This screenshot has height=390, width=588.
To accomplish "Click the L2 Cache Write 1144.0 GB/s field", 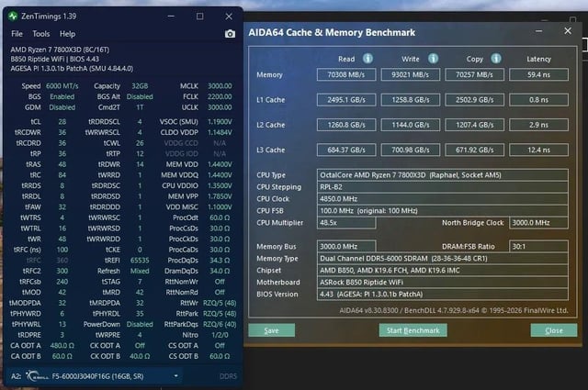I will pos(411,125).
